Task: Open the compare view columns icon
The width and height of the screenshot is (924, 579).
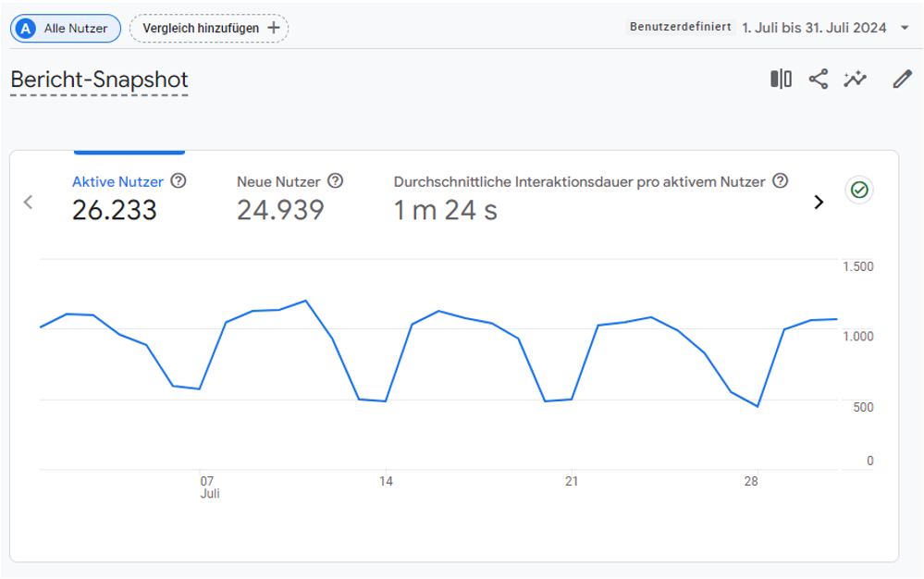Action: pos(781,79)
